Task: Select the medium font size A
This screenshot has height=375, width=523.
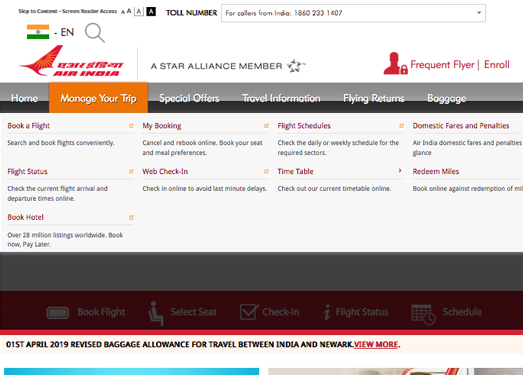Action: pyautogui.click(x=129, y=11)
